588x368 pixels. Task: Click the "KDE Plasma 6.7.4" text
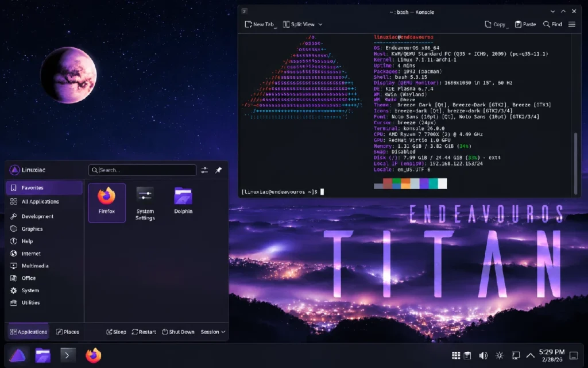click(409, 89)
